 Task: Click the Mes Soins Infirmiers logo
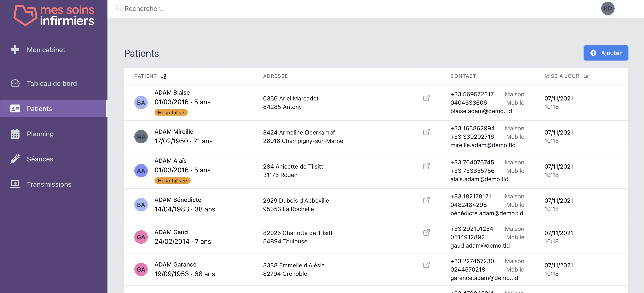click(54, 16)
